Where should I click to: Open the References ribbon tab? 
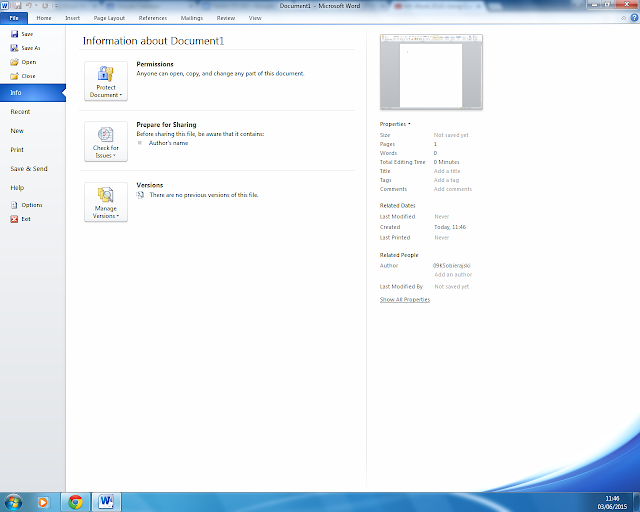pyautogui.click(x=153, y=18)
